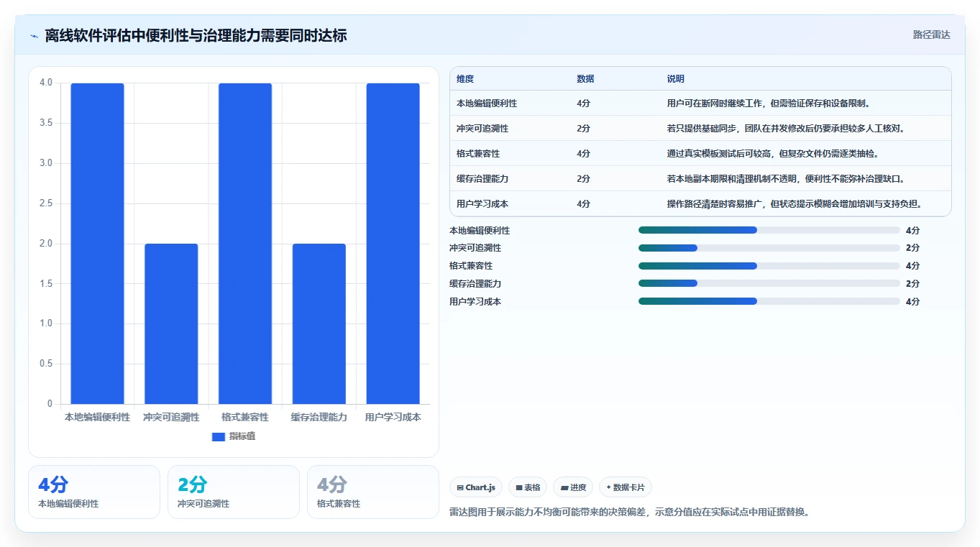Click the 用户学习成本 x-axis label under the chart
The image size is (980, 547).
coord(393,417)
